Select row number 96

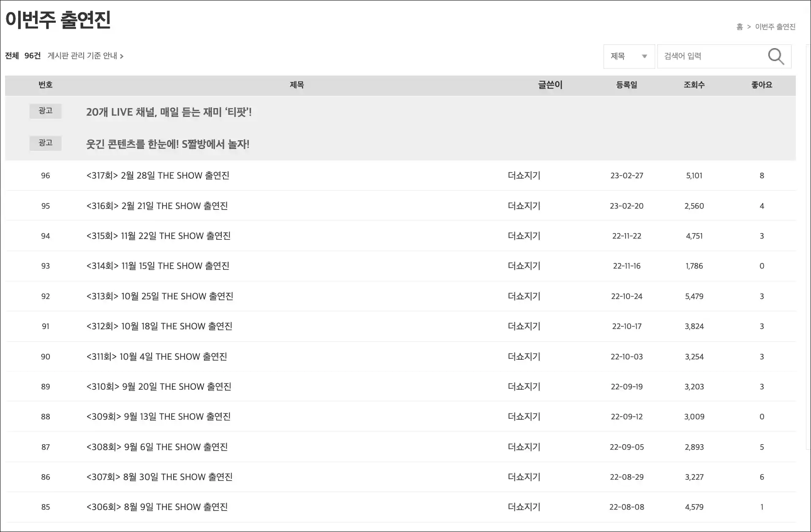point(45,175)
